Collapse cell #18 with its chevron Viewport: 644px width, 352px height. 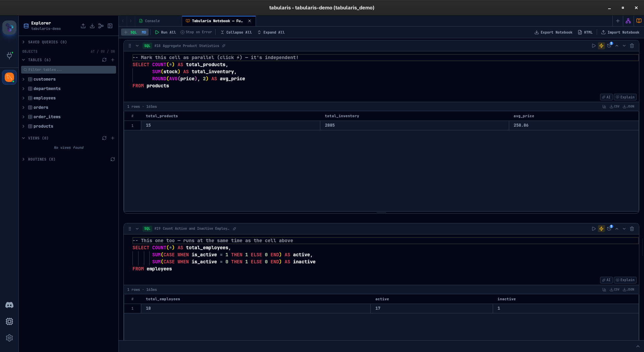137,46
